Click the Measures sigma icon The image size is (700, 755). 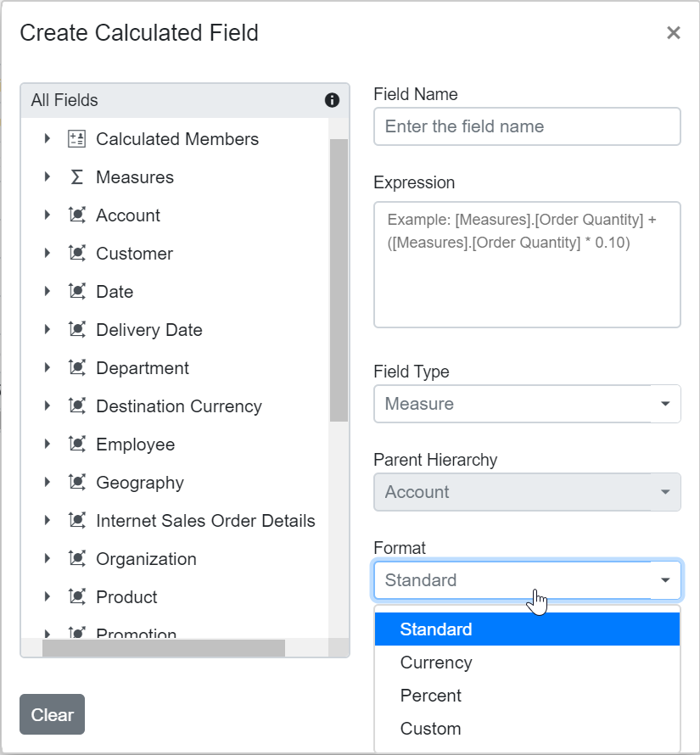tap(77, 176)
